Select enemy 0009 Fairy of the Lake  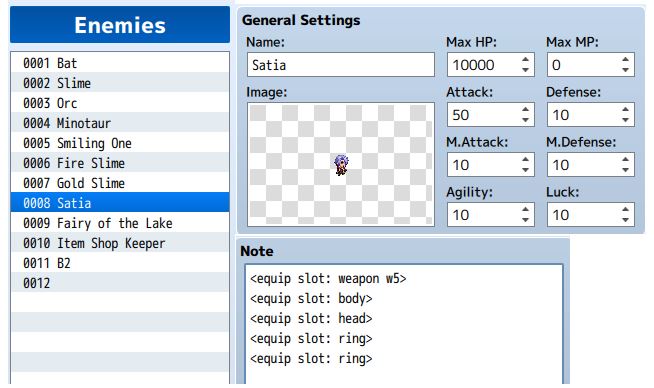pyautogui.click(x=120, y=223)
